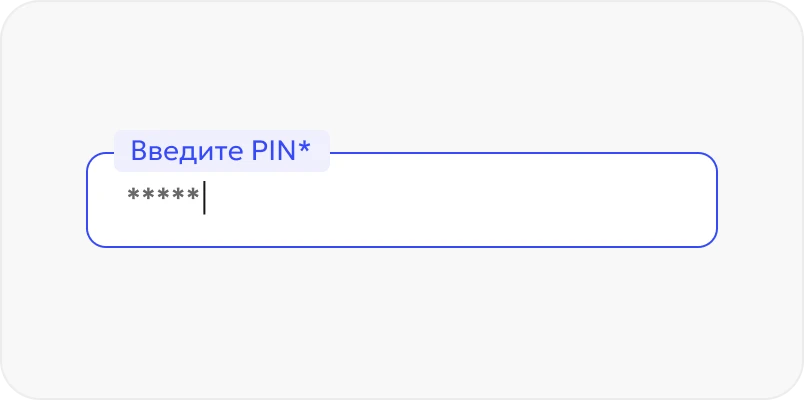Screen dimensions: 804x400
Task: Click gray background right of PIN field
Action: pos(760,200)
